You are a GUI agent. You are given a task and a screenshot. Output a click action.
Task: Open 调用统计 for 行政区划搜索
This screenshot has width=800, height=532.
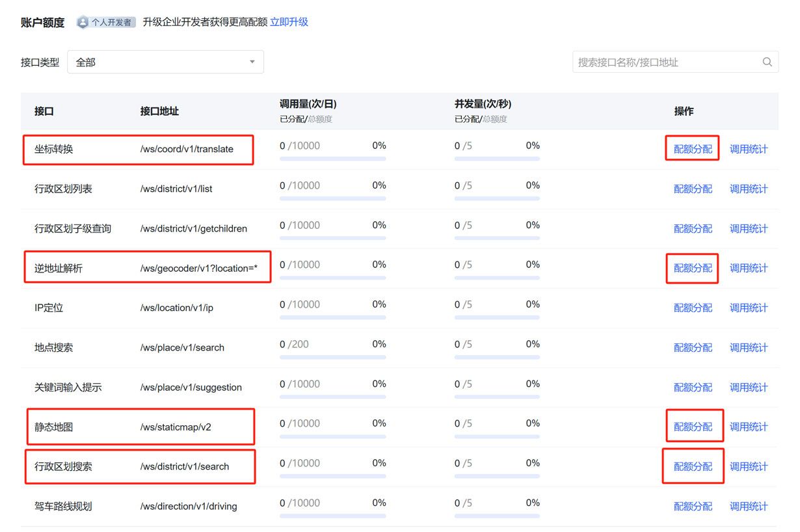click(749, 466)
